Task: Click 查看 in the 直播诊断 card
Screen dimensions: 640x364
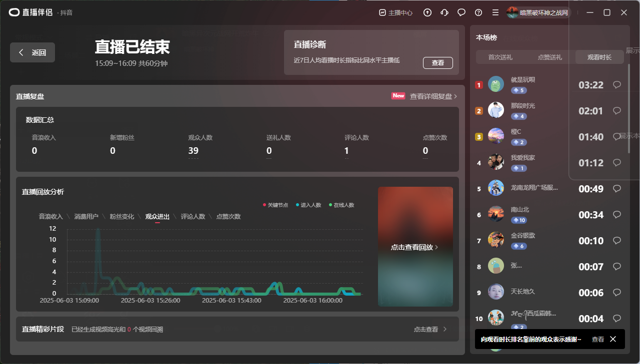Action: (438, 63)
